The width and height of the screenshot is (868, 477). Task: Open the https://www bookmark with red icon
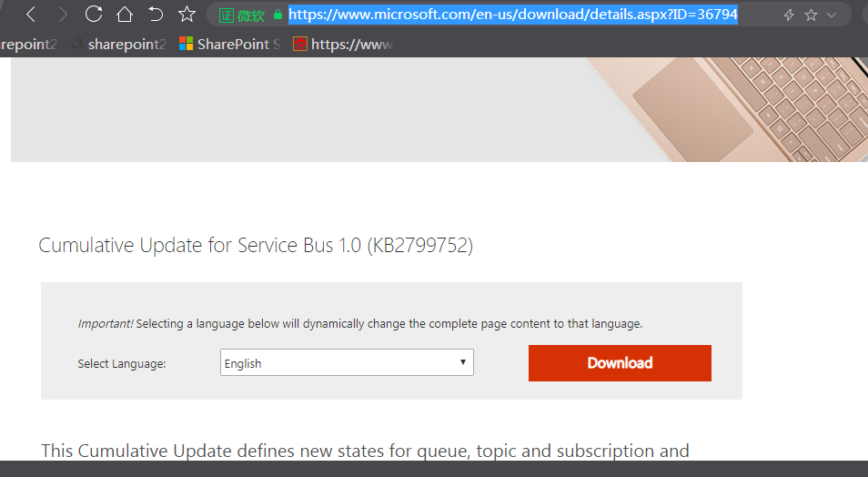[343, 44]
